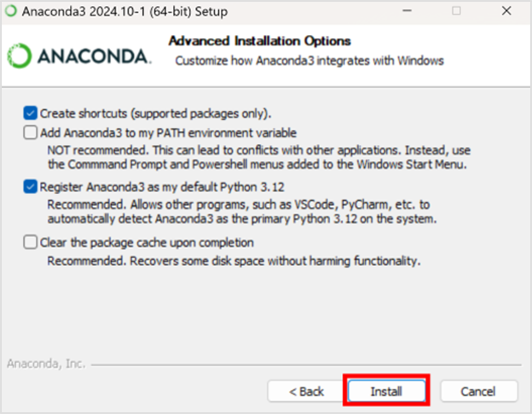Click the Customize how Anaconda3 integrates subtitle

[x=309, y=60]
